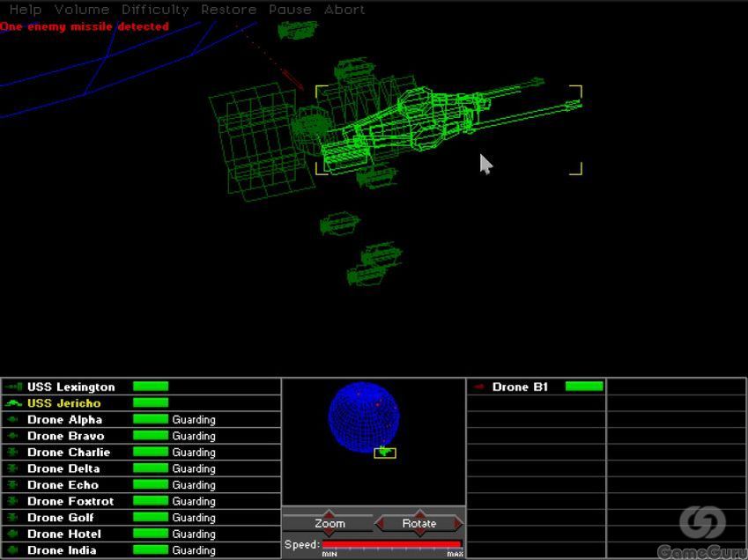Image resolution: width=748 pixels, height=560 pixels.
Task: Click the incoming red enemy missile
Action: (x=293, y=78)
